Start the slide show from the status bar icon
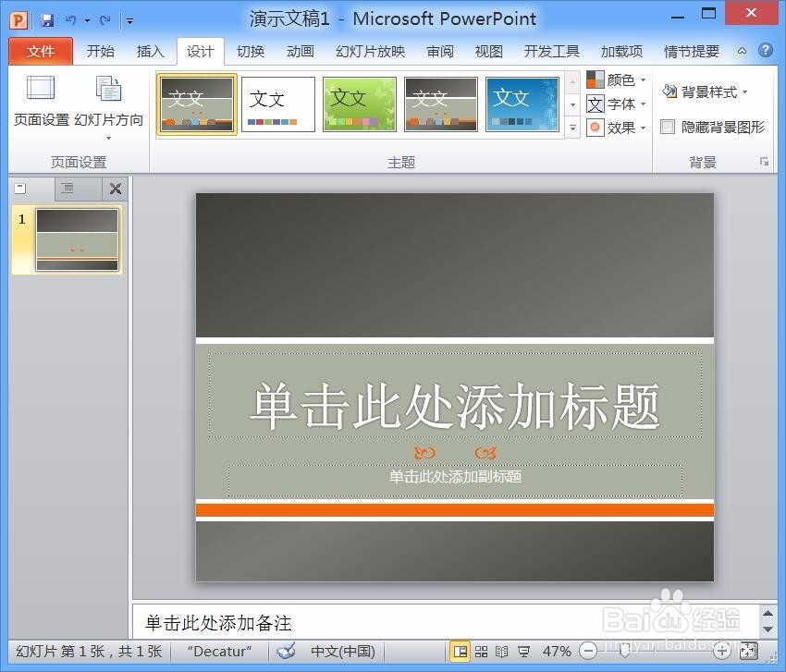The width and height of the screenshot is (786, 672). (524, 651)
